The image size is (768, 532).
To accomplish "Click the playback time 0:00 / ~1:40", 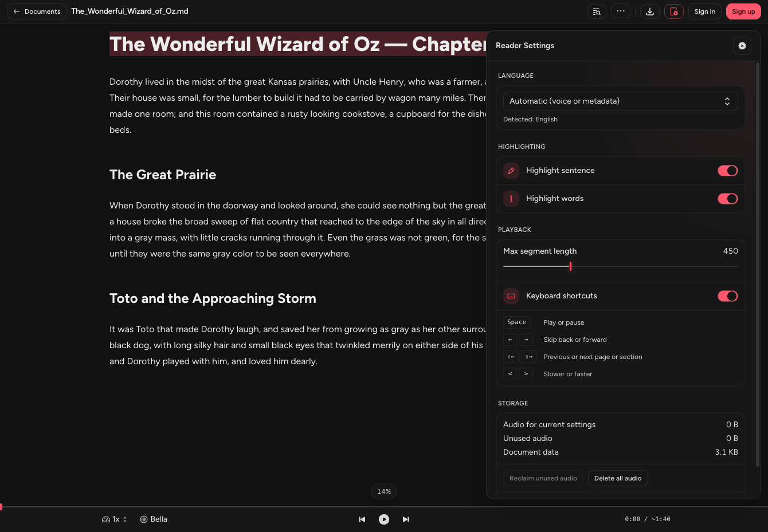I will [x=648, y=519].
